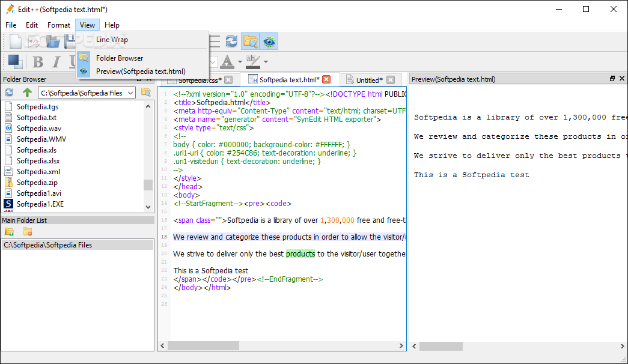
Task: Refresh with the blue arrows toolbar icon
Action: pyautogui.click(x=231, y=41)
